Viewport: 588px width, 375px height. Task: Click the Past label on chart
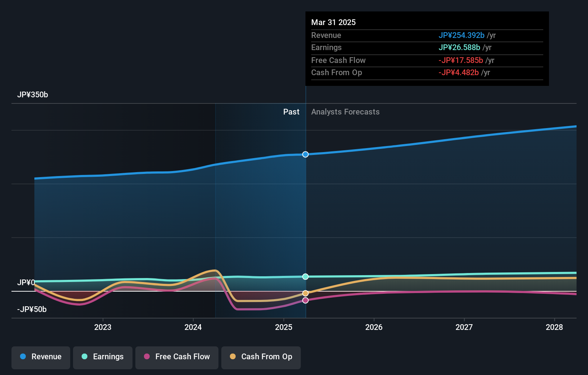(x=291, y=112)
